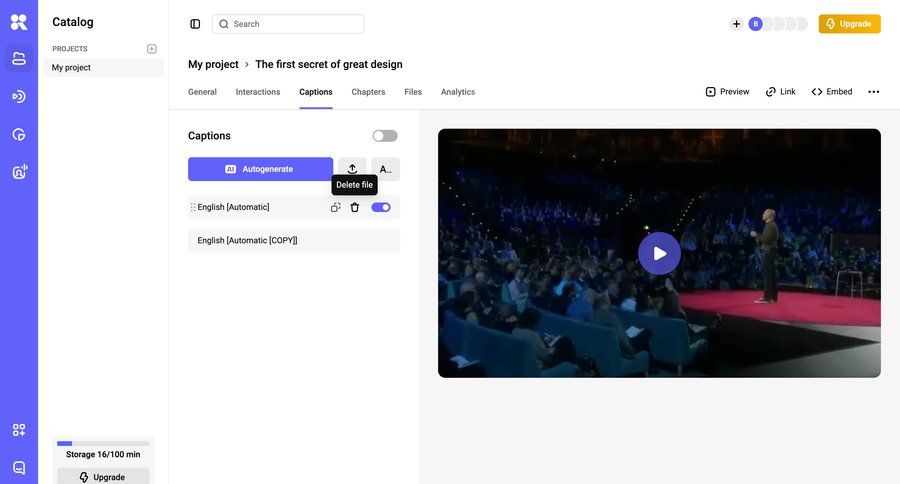Play the video in the preview

pyautogui.click(x=659, y=253)
